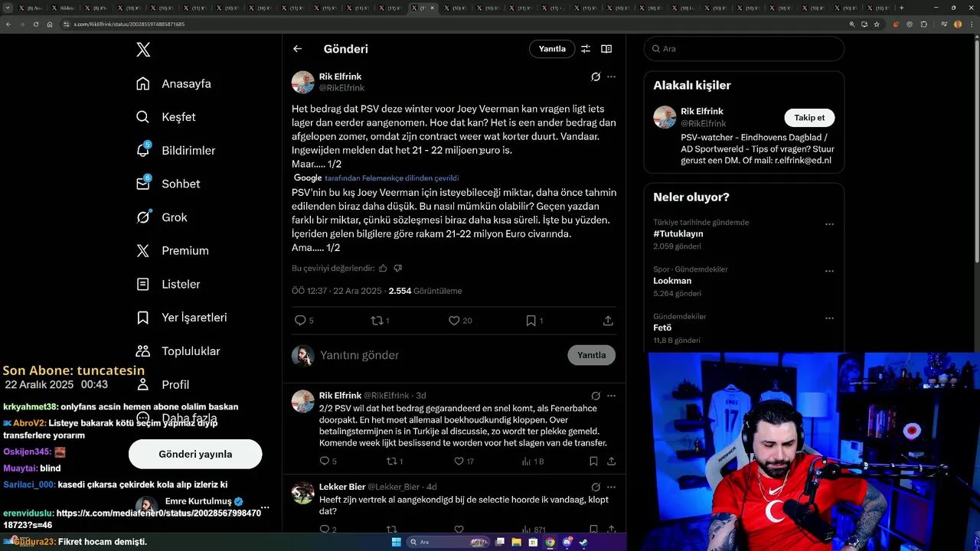Viewport: 980px width, 551px height.
Task: Open Steam from the taskbar
Action: click(x=583, y=543)
